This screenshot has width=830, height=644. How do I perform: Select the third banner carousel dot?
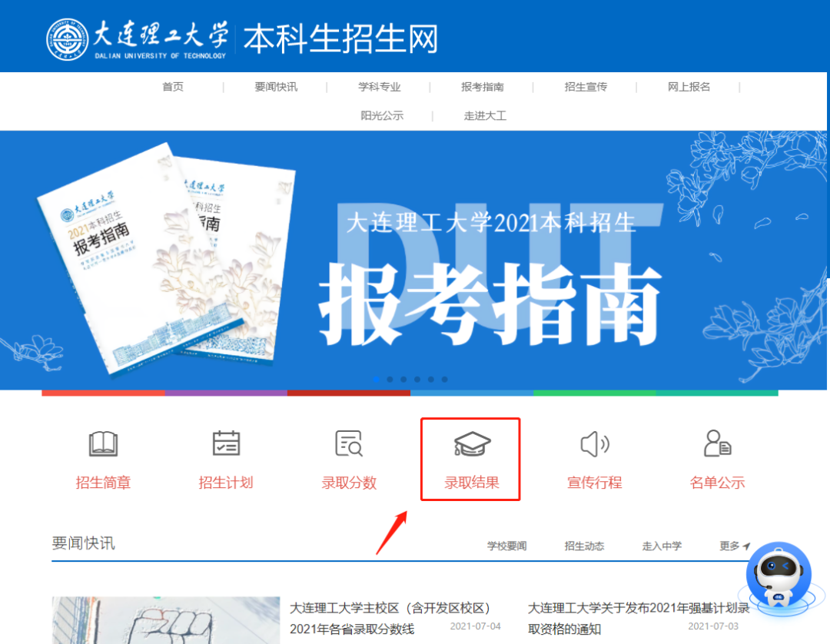[x=403, y=380]
